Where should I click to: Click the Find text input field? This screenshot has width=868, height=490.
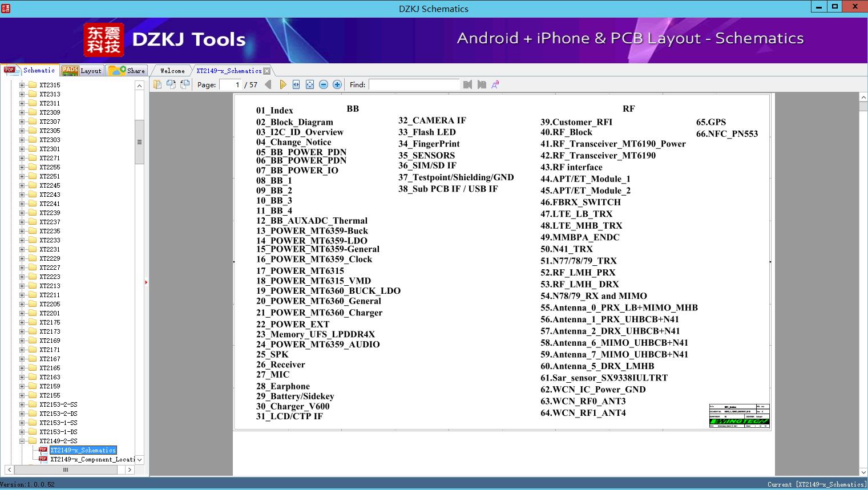coord(414,84)
